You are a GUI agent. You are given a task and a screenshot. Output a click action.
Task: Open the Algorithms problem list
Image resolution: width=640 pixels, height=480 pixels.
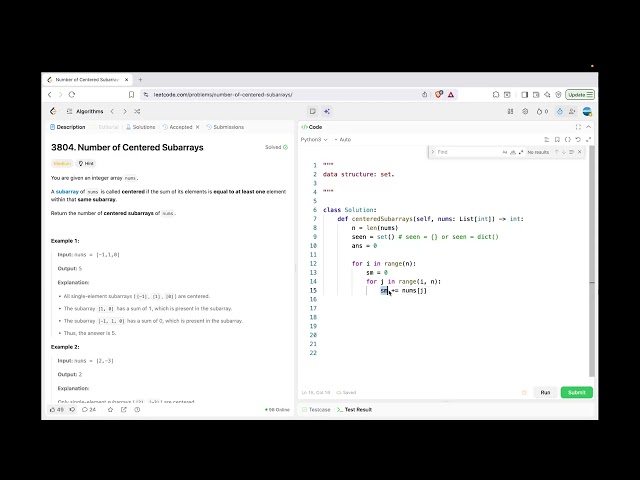click(85, 111)
